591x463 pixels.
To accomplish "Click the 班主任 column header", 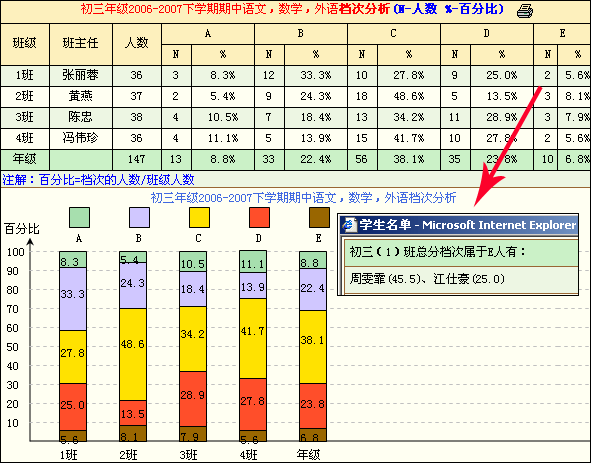I will pyautogui.click(x=81, y=44).
